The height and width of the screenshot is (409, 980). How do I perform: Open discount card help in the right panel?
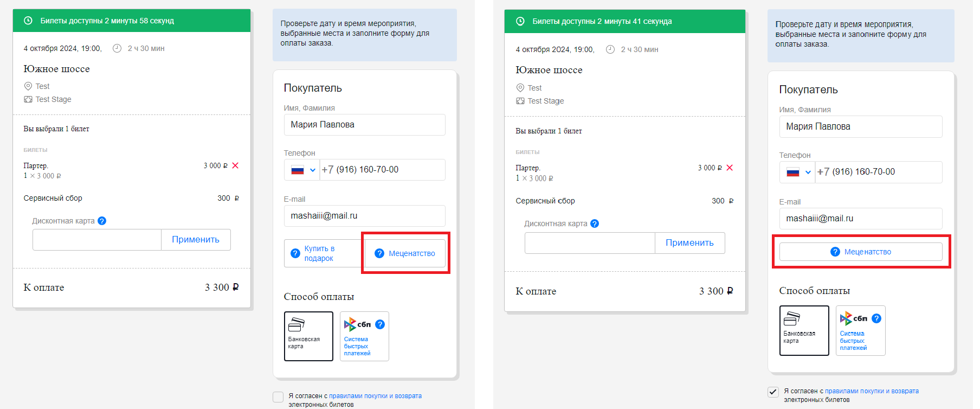595,223
